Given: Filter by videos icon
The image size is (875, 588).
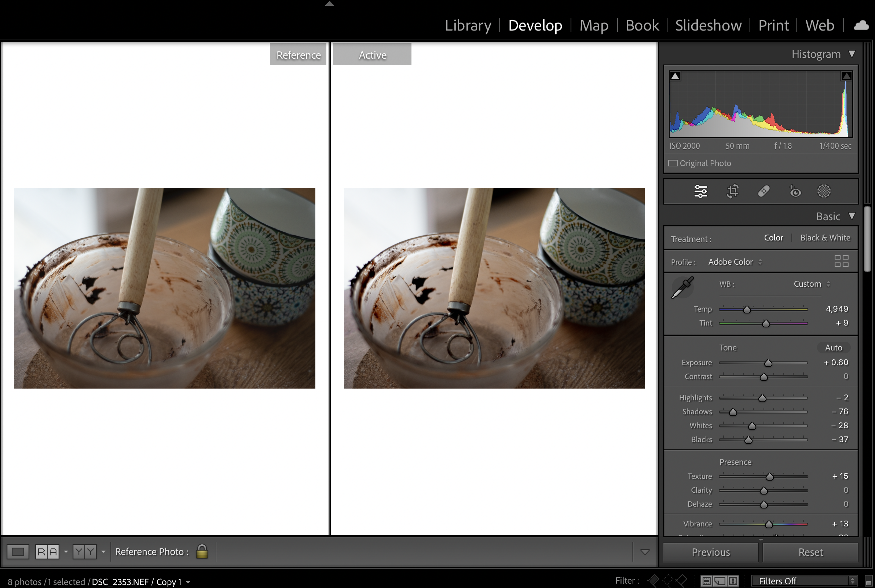Looking at the screenshot, I should pyautogui.click(x=733, y=581).
